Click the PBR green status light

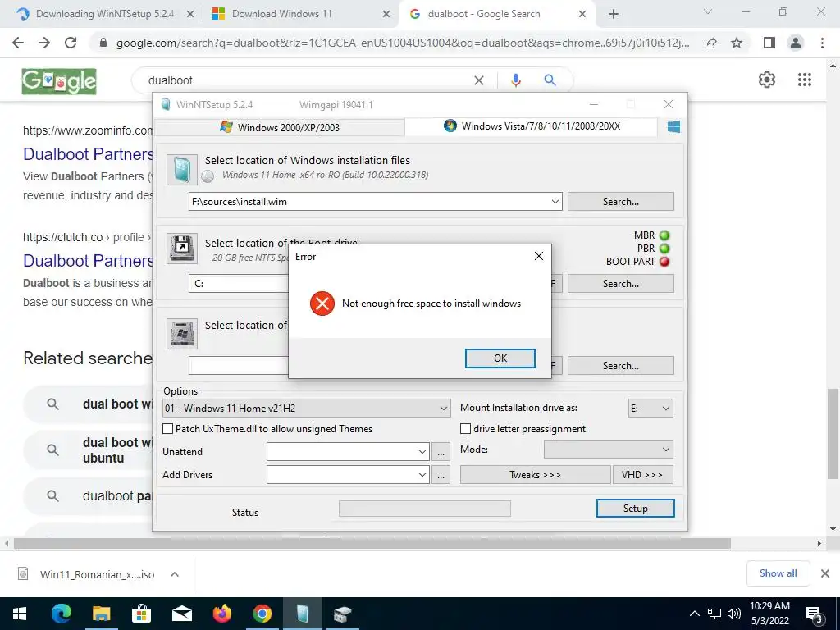click(664, 249)
